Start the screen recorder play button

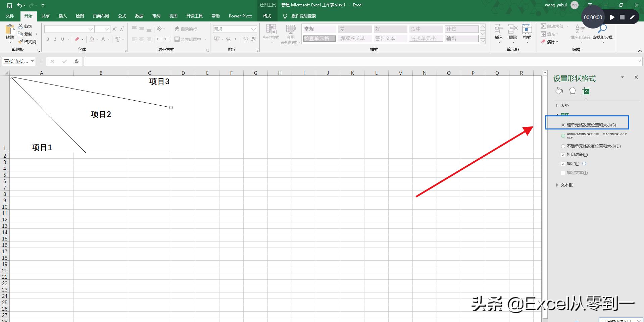point(612,17)
